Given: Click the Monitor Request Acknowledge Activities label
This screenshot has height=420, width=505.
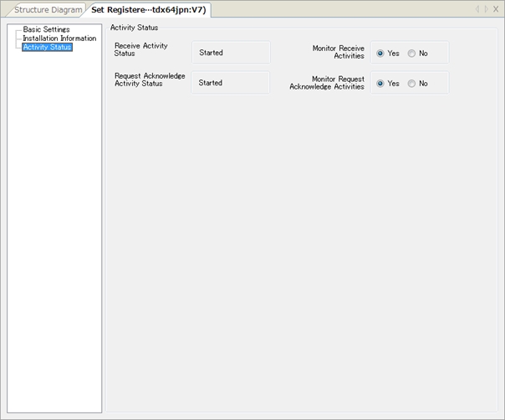Looking at the screenshot, I should pos(327,82).
